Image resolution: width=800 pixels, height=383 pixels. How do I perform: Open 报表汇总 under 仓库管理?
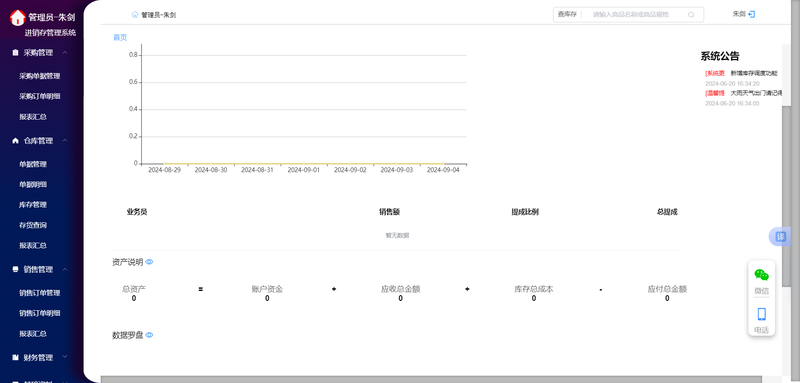click(33, 245)
